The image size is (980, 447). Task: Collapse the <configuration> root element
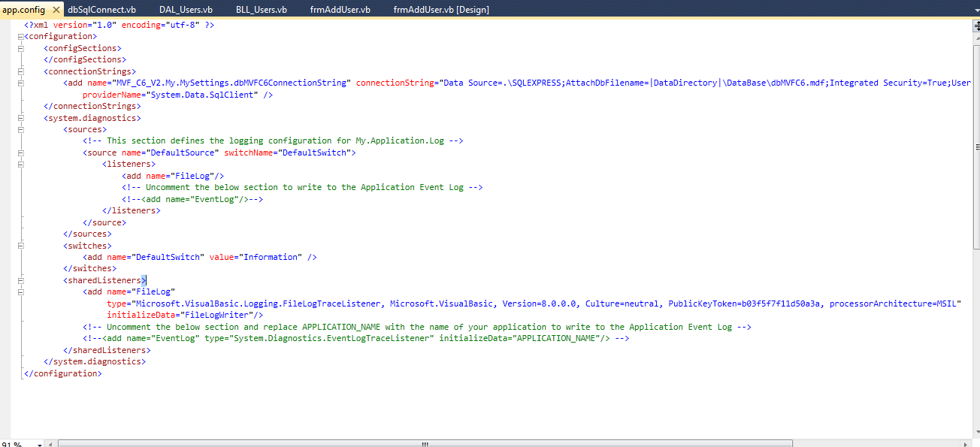click(x=21, y=36)
